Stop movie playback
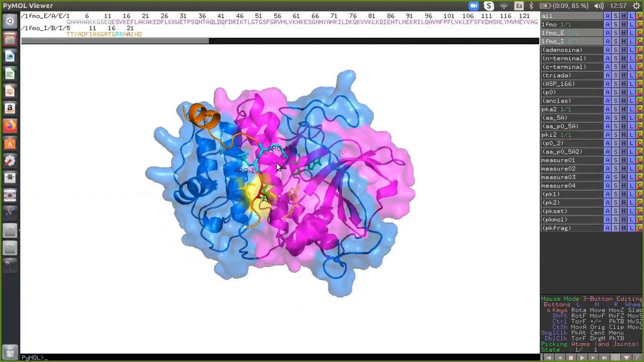This screenshot has width=644, height=362. (571, 357)
